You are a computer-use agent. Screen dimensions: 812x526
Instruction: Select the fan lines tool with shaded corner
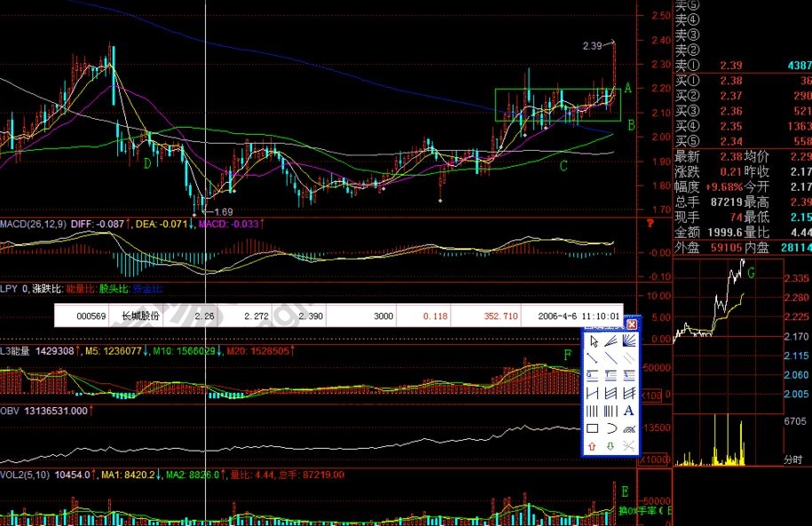coord(629,342)
